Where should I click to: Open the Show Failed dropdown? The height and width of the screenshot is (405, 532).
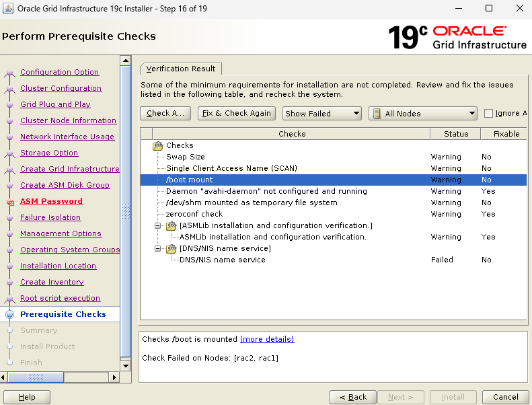pos(321,114)
